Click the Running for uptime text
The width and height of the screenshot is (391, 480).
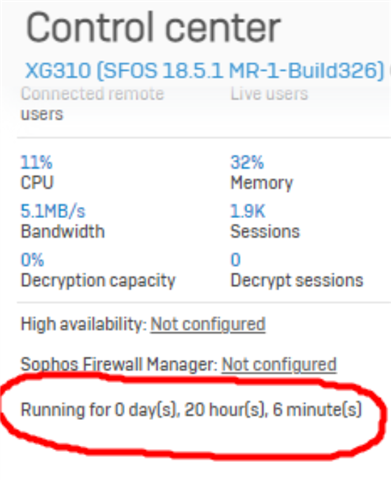click(x=191, y=410)
